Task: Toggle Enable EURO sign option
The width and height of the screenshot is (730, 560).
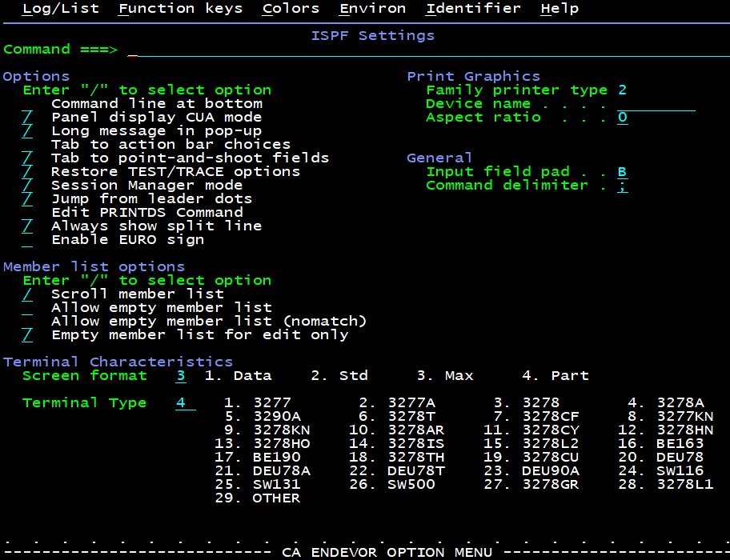Action: [x=28, y=240]
